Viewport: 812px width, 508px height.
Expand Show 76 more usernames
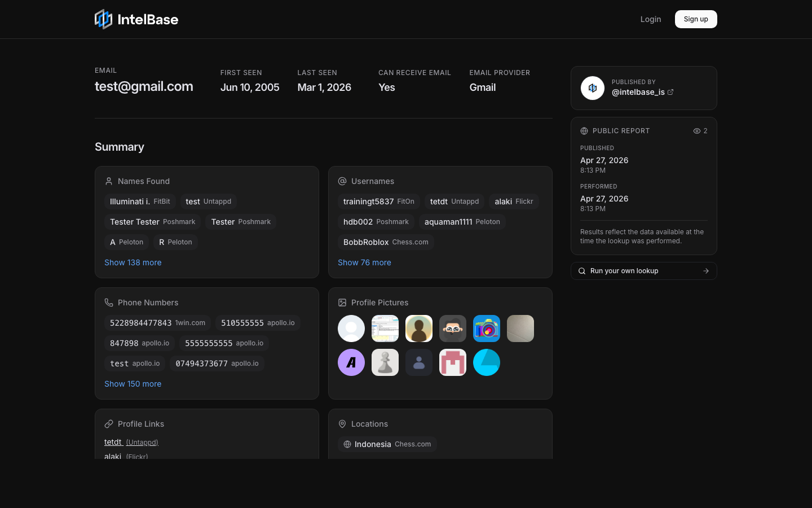click(364, 262)
